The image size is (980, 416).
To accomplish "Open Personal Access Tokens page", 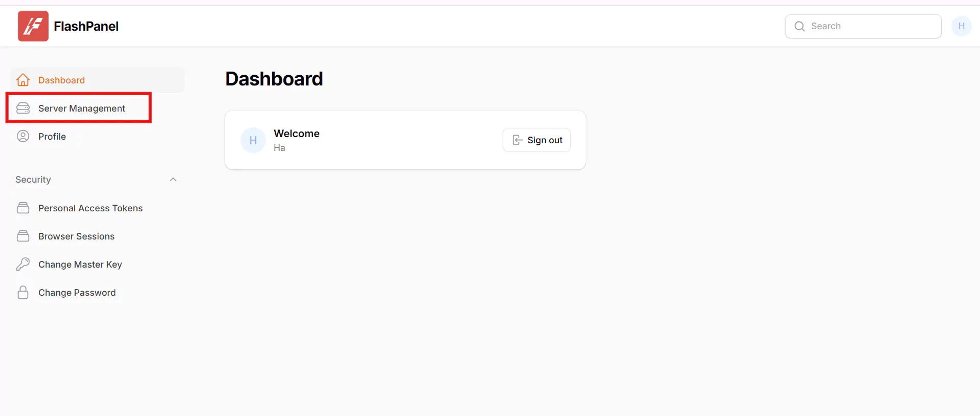I will pos(91,208).
